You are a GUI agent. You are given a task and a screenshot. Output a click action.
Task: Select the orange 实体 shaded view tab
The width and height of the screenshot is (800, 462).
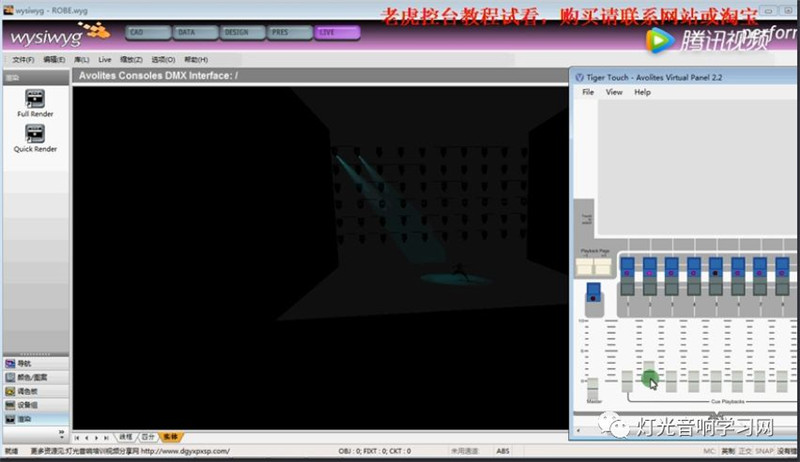(x=170, y=437)
